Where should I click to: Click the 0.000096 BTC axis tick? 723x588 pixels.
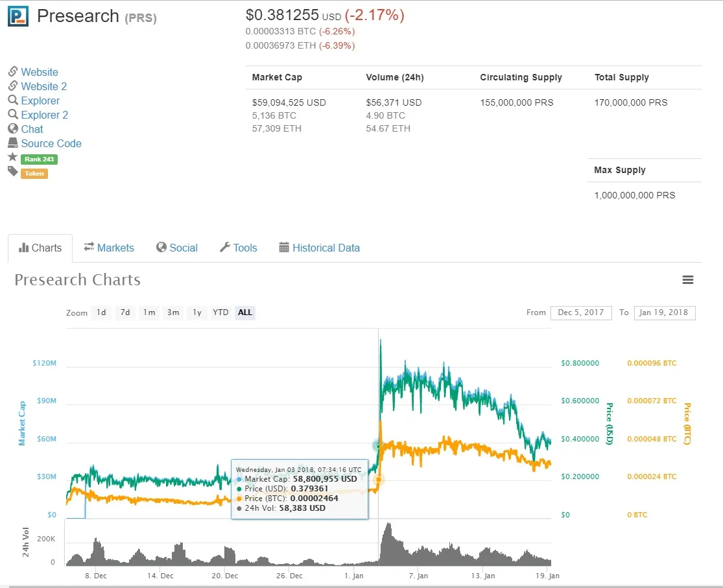click(652, 363)
